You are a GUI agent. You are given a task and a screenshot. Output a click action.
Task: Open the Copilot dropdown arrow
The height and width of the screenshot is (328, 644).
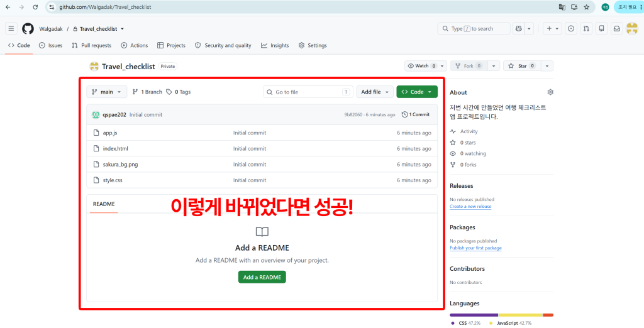(x=530, y=29)
